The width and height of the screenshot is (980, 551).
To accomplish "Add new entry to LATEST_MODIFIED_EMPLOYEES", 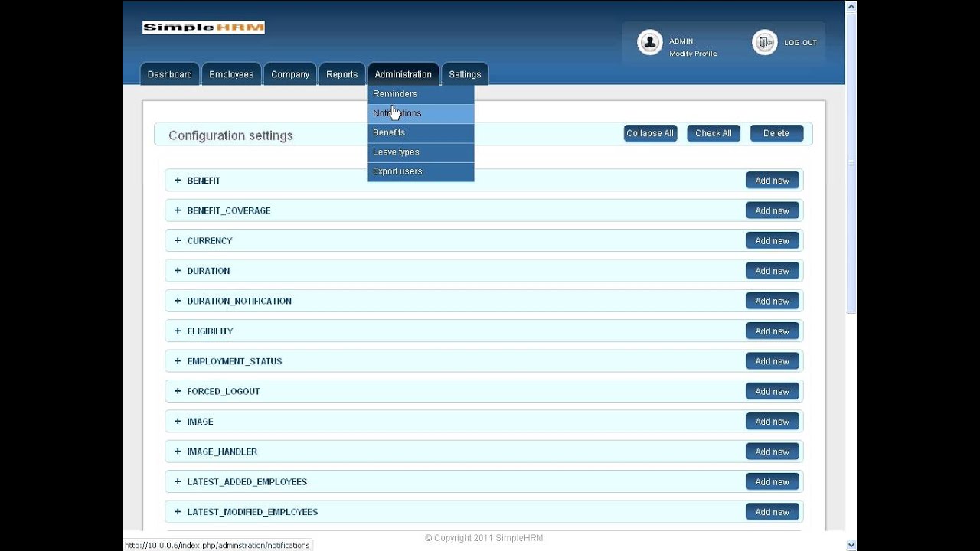I will [x=773, y=512].
